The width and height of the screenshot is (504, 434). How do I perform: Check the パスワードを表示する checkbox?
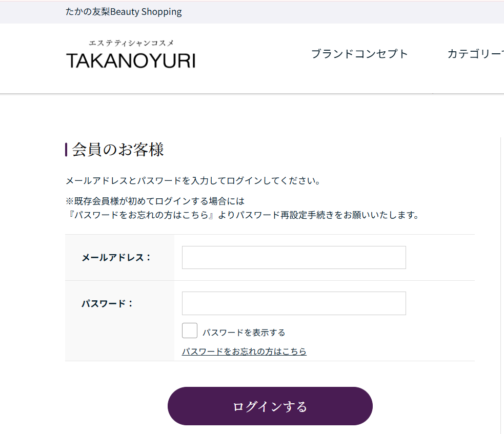coord(190,330)
